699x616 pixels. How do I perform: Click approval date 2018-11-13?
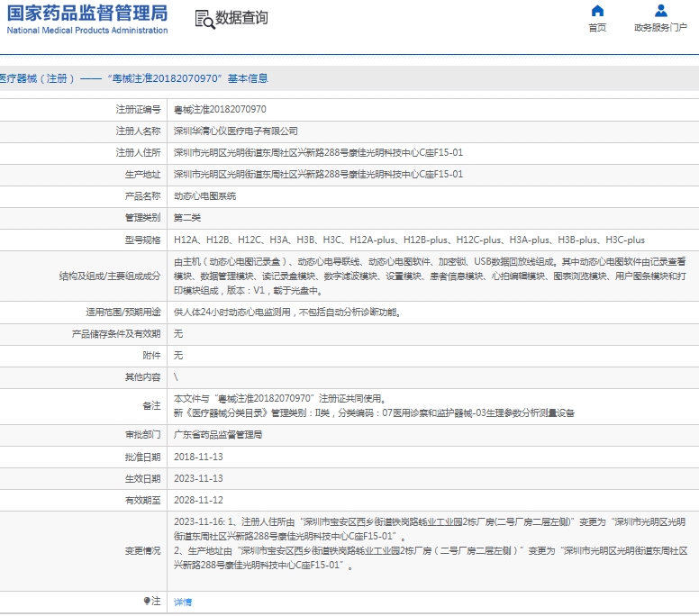point(198,457)
